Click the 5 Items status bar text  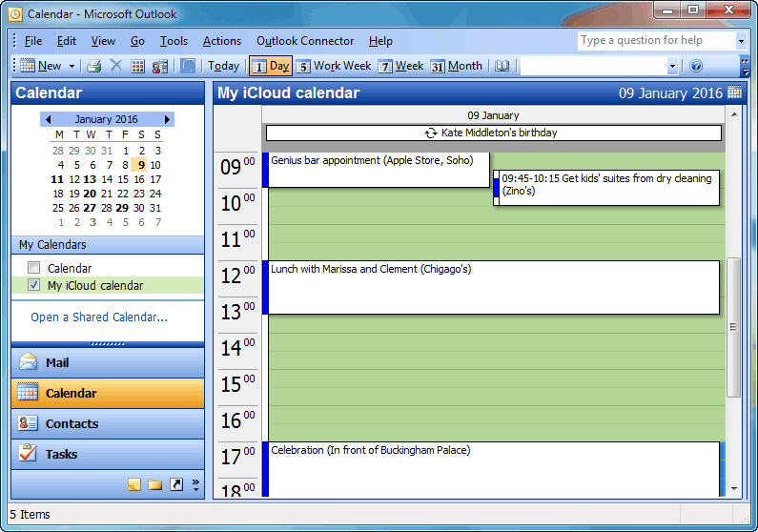(x=30, y=515)
